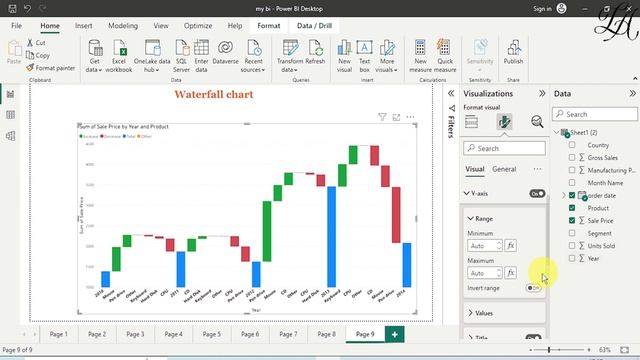Open fx for the Maximum range value
This screenshot has height=360, width=640.
(510, 273)
